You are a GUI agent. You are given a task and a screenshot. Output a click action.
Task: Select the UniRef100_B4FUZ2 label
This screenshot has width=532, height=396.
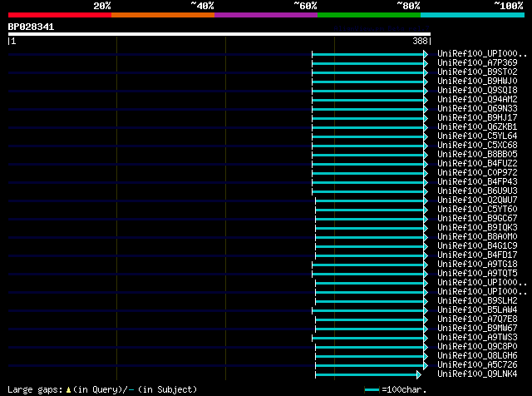[x=477, y=163]
